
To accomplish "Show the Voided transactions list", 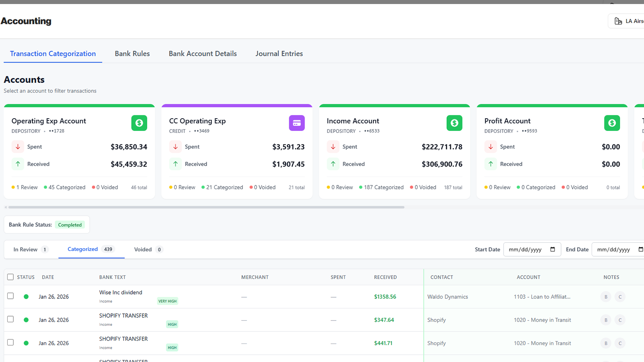I will click(149, 249).
